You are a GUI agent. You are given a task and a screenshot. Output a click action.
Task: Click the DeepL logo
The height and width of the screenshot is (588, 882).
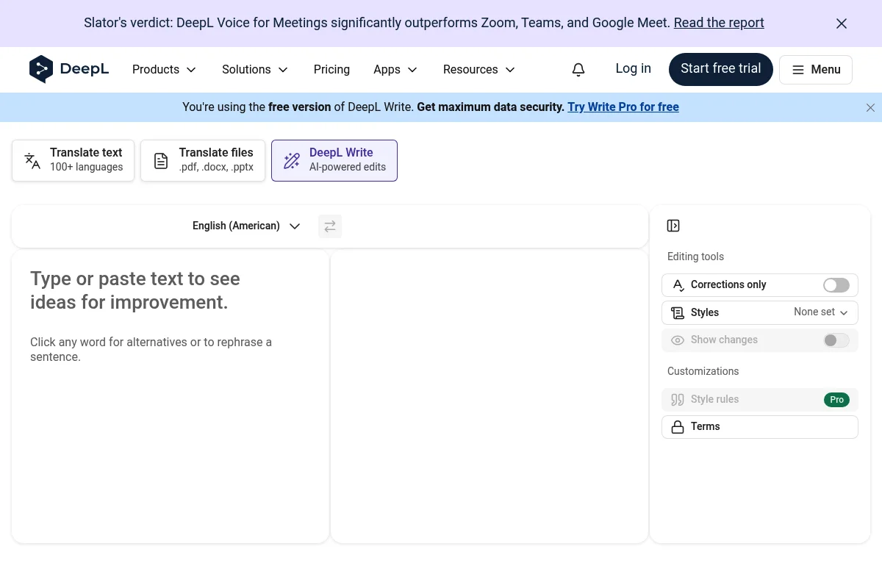pyautogui.click(x=69, y=69)
